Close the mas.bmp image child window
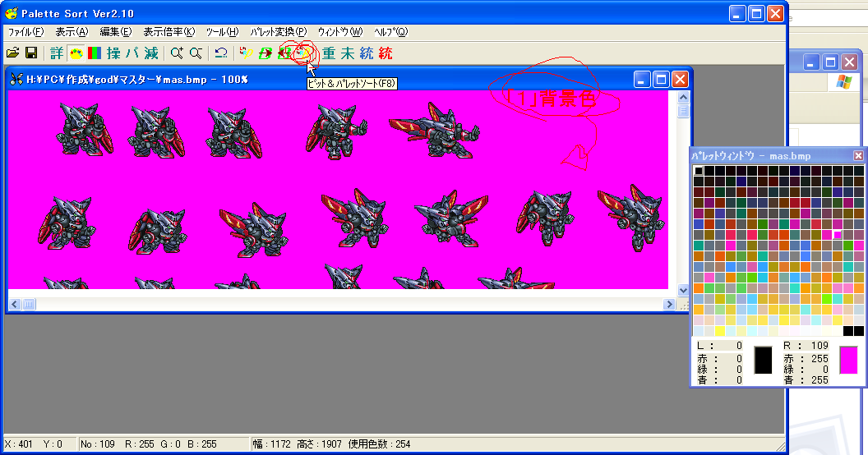This screenshot has height=455, width=868. click(x=680, y=80)
